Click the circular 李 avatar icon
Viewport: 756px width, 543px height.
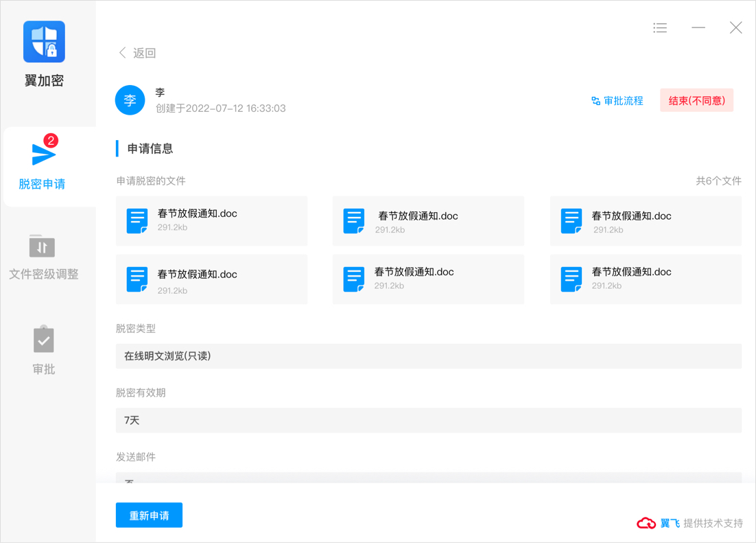(x=130, y=100)
